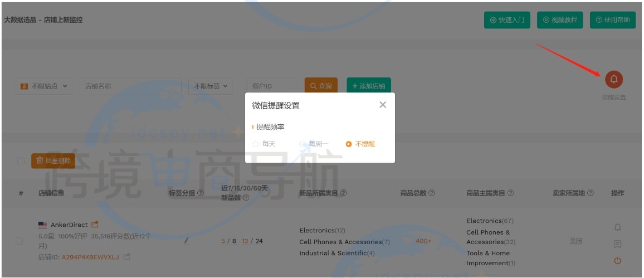644x278 pixels.
Task: Select the 不提醒 radio option
Action: click(x=360, y=144)
